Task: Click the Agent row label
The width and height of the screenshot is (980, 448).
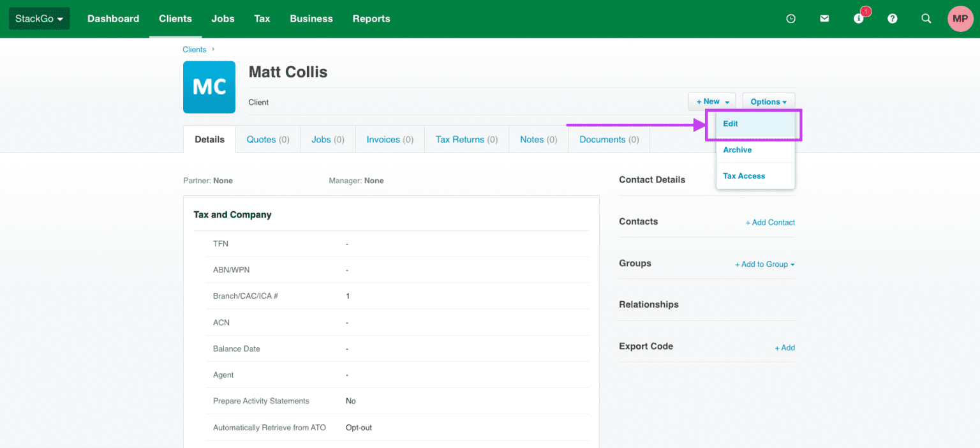Action: click(223, 375)
